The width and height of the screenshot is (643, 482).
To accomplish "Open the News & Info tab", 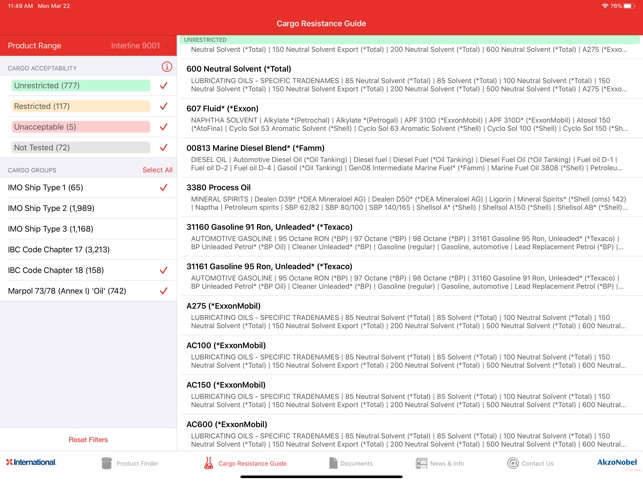I will click(440, 464).
